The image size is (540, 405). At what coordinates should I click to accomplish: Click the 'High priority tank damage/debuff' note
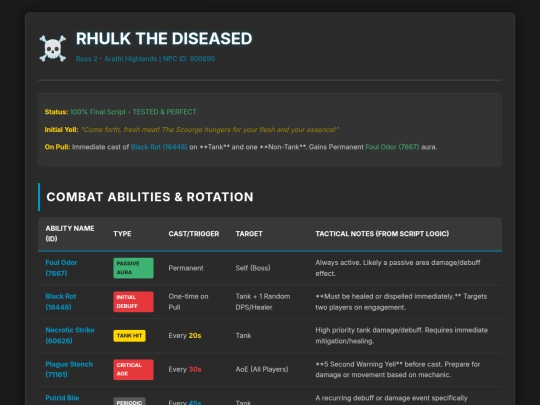402,335
